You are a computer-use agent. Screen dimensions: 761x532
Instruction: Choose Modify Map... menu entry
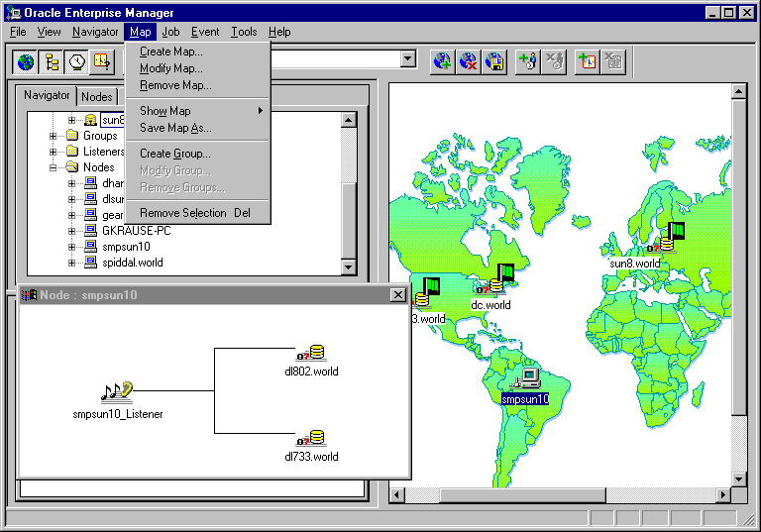(197, 68)
